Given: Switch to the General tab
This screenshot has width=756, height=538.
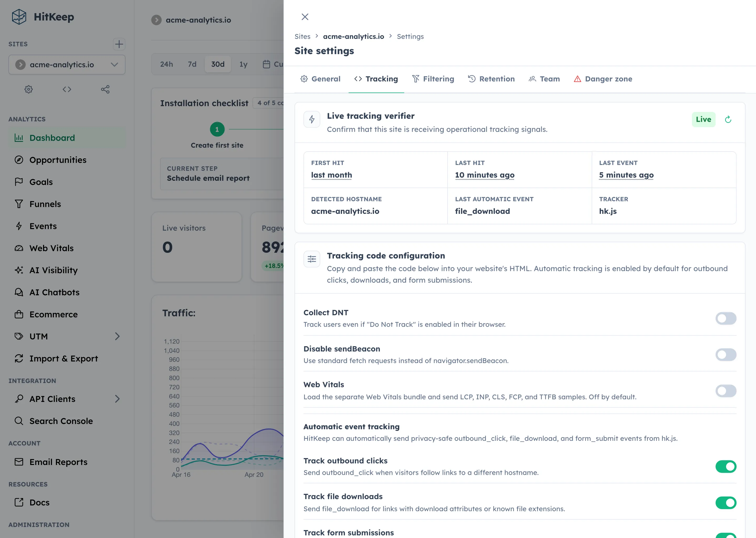Looking at the screenshot, I should tap(320, 79).
